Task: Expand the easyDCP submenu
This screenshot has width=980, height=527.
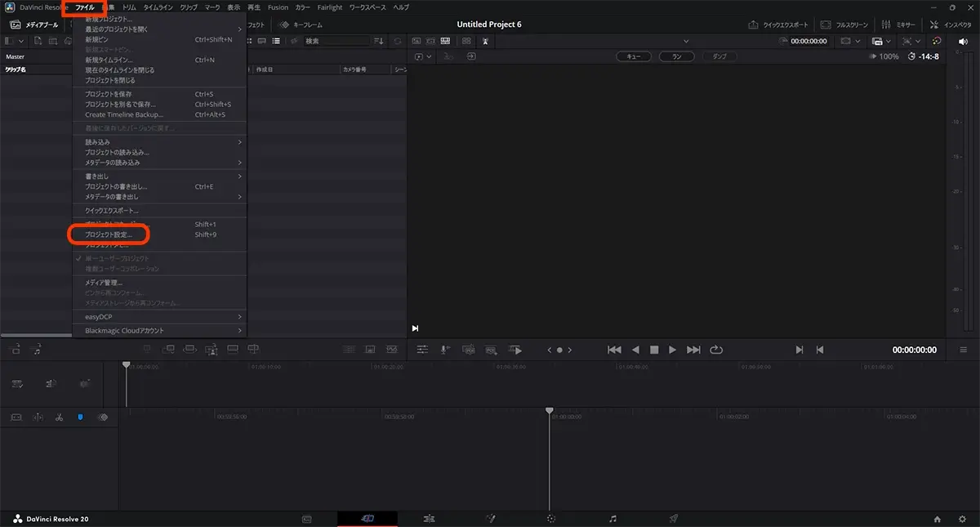Action: click(162, 316)
